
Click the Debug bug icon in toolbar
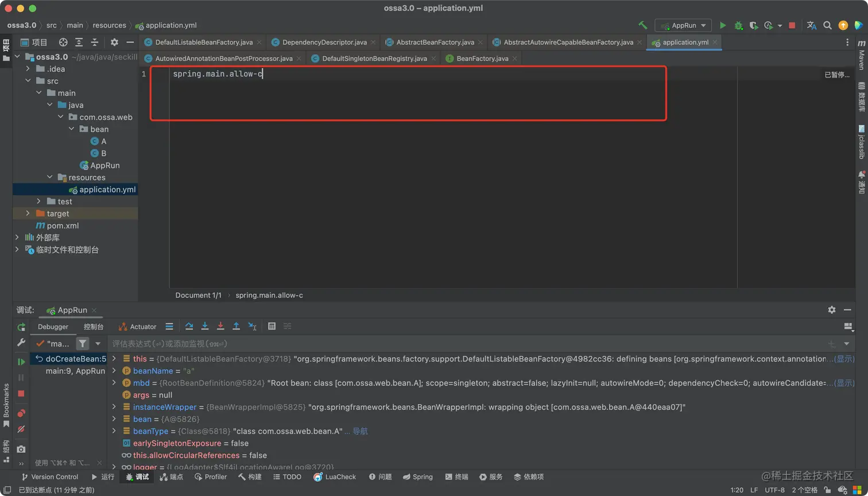click(x=739, y=25)
